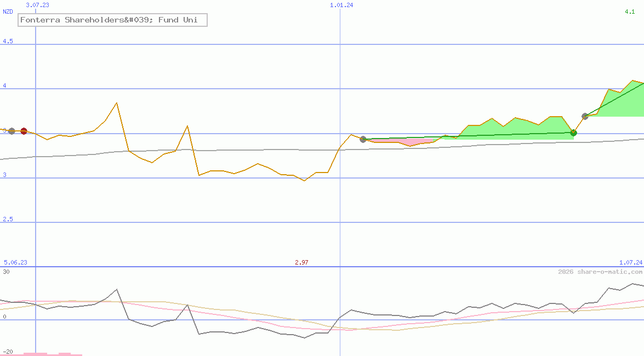Click the 0 indicator axis label
The image size is (644, 356).
click(4, 317)
